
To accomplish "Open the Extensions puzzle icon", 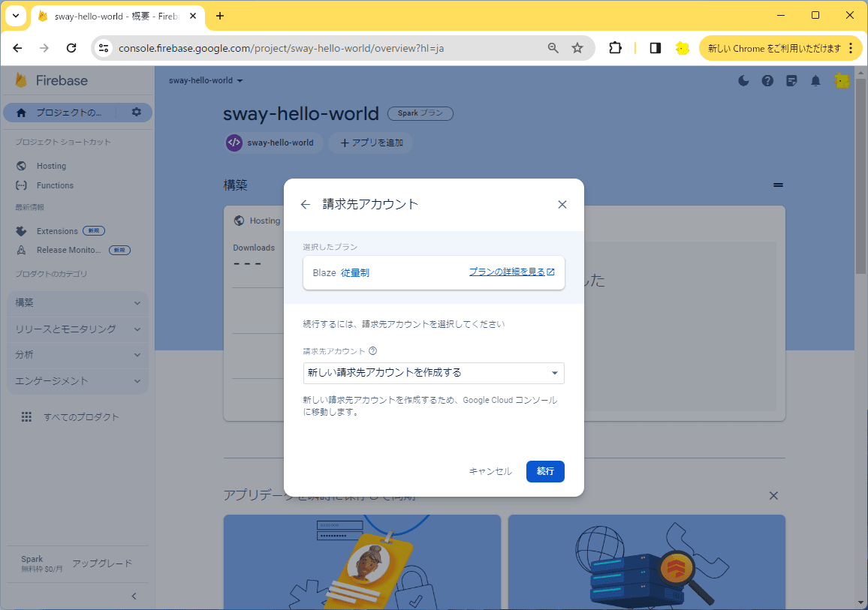I will [615, 48].
